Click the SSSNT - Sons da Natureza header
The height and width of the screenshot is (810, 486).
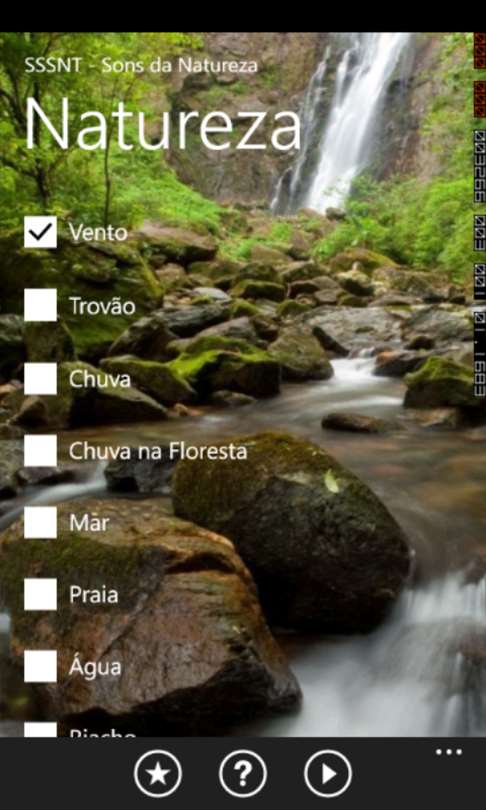(x=141, y=65)
